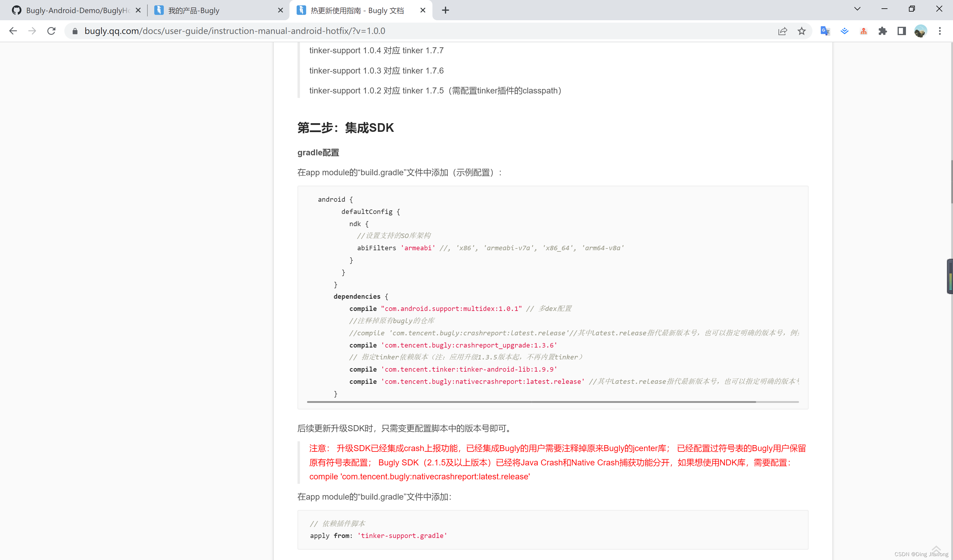Click 'tinker-support.gradle' string in code
953x560 pixels.
tap(402, 535)
